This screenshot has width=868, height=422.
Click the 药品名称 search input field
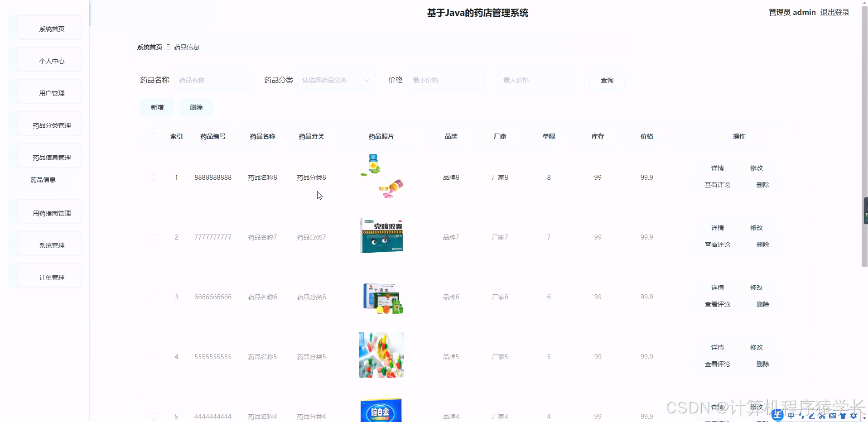point(212,80)
